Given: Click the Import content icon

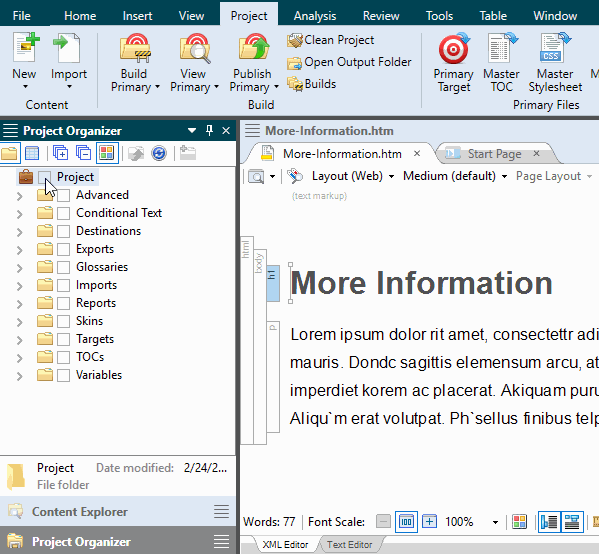Looking at the screenshot, I should 67,48.
